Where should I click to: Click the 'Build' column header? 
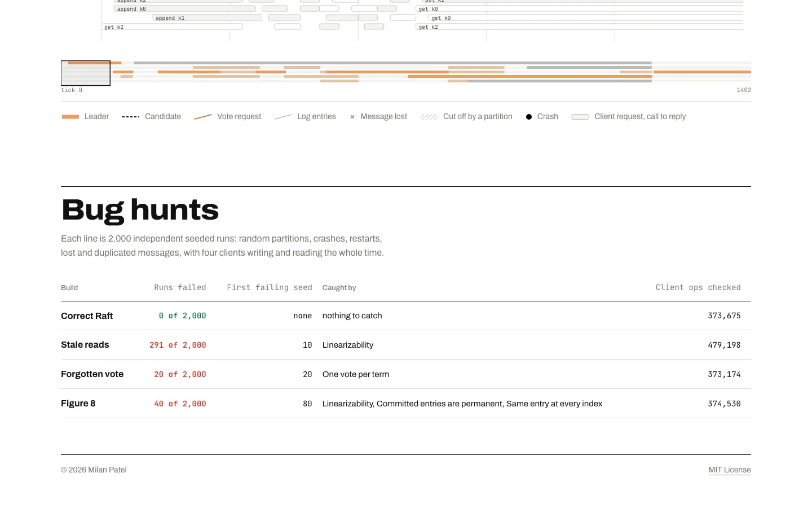[x=69, y=287]
